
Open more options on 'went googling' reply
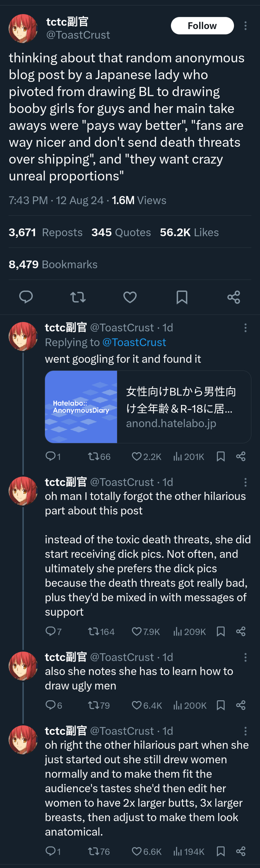(246, 327)
